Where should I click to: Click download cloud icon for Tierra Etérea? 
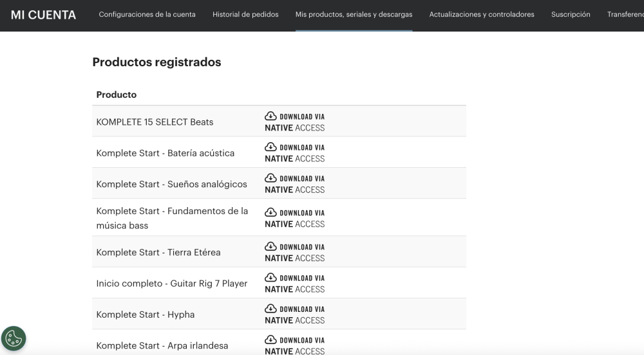pos(270,246)
